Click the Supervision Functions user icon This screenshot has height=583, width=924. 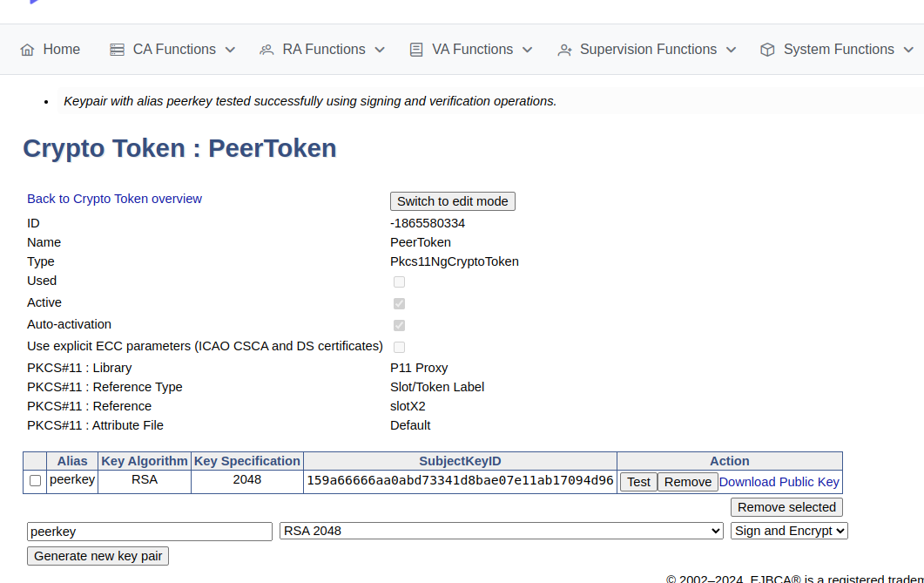565,50
